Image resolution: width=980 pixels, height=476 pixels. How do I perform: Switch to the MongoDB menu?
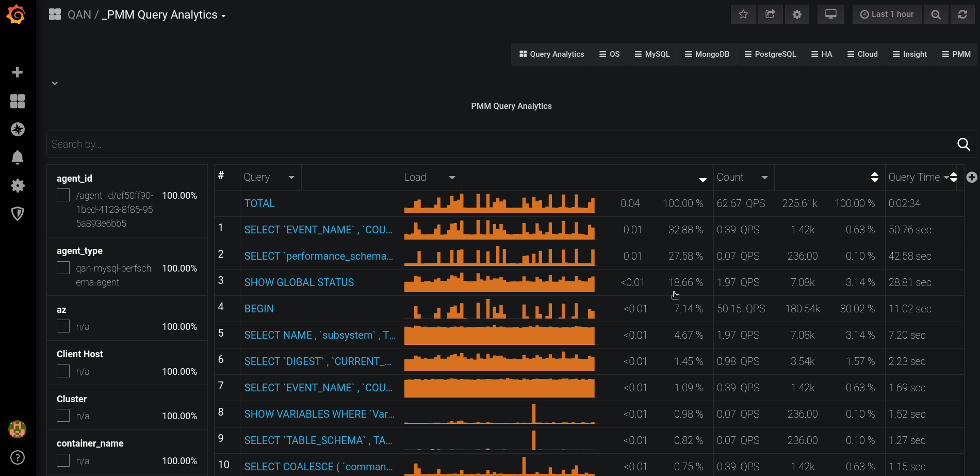tap(707, 54)
